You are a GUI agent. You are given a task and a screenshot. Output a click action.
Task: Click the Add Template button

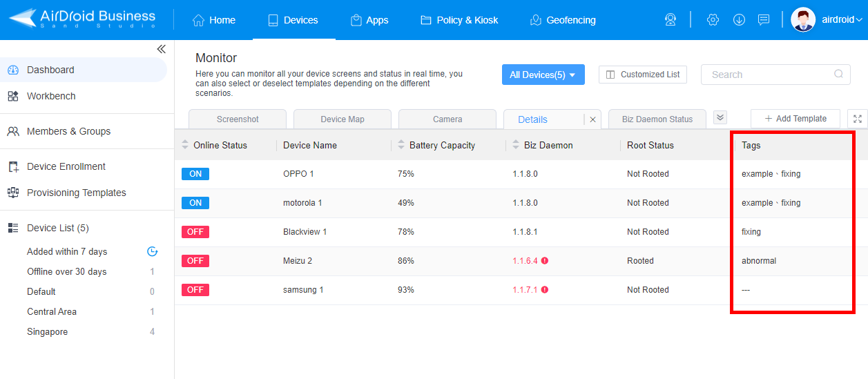coord(795,119)
